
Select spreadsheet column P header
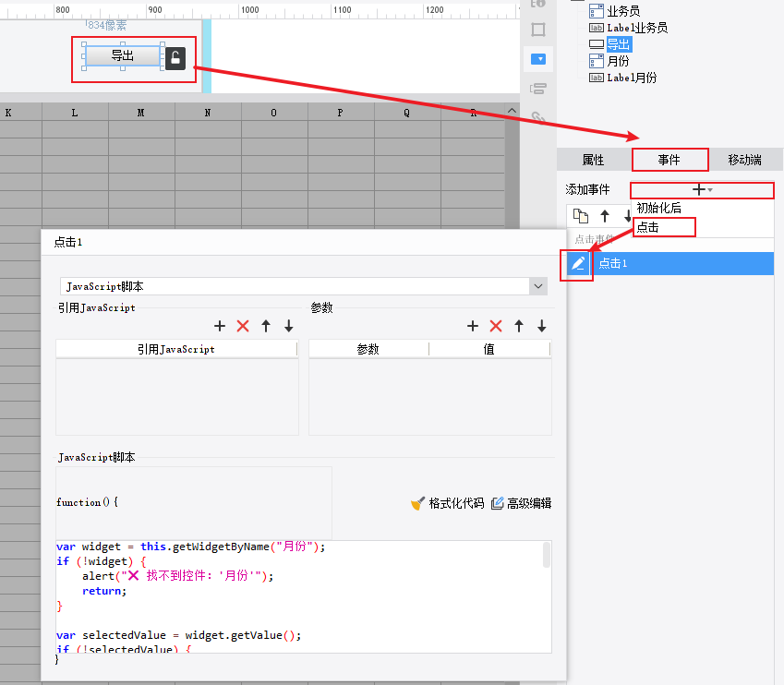coord(341,113)
